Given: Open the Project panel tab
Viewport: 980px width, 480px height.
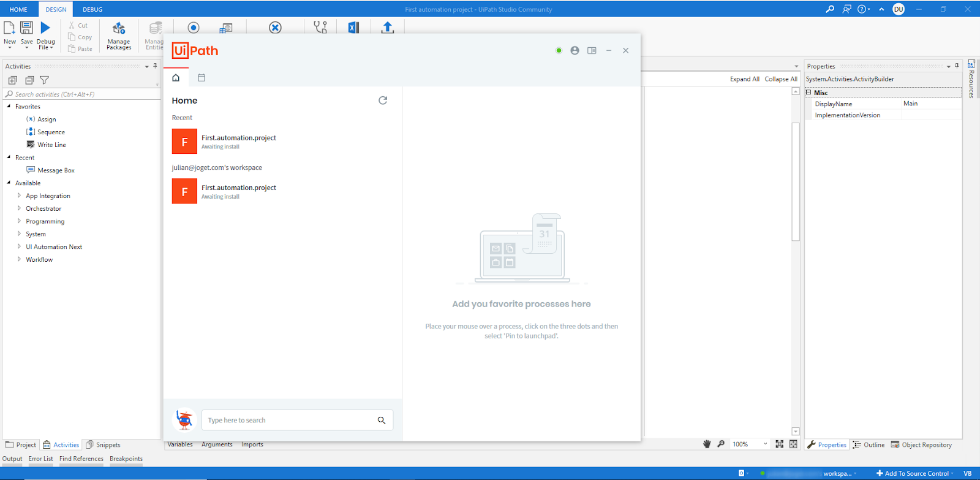Looking at the screenshot, I should click(21, 445).
